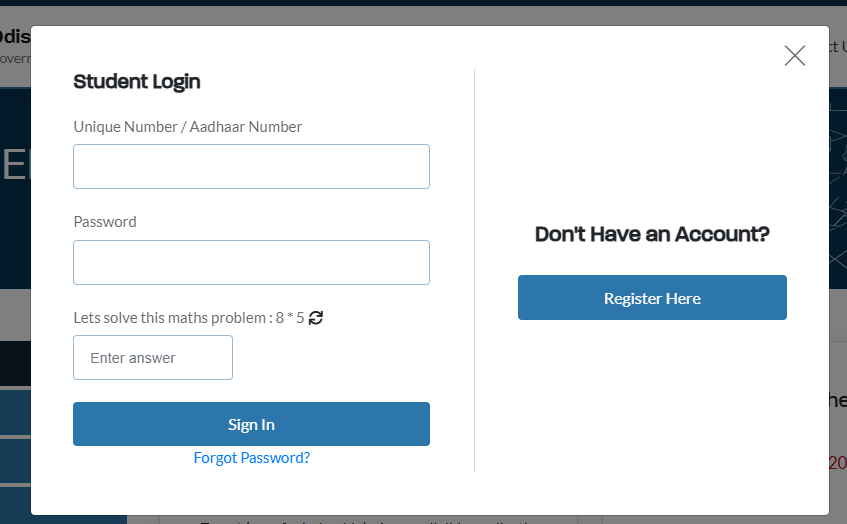
Task: Focus the Password input box
Action: pyautogui.click(x=251, y=262)
